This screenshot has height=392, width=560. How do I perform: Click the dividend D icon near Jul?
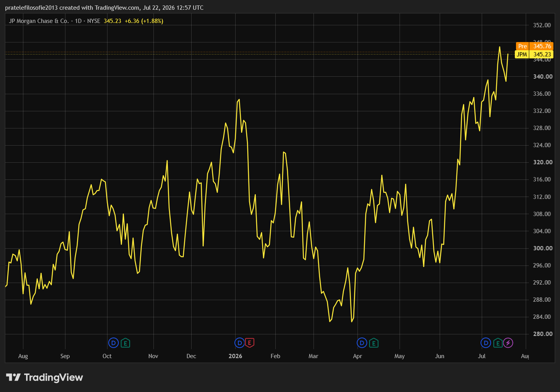point(486,343)
